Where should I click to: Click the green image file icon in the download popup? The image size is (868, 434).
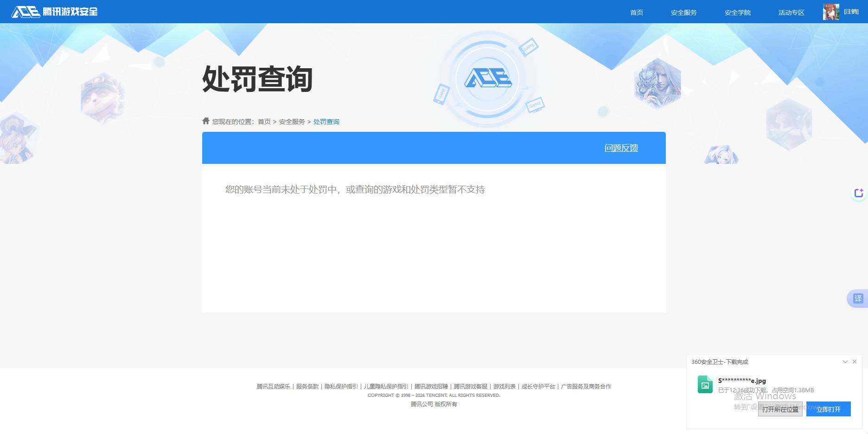click(705, 384)
